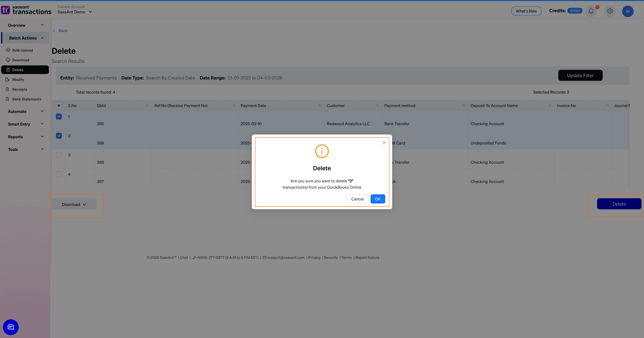Toggle the select-all checkbox in table header

59,105
